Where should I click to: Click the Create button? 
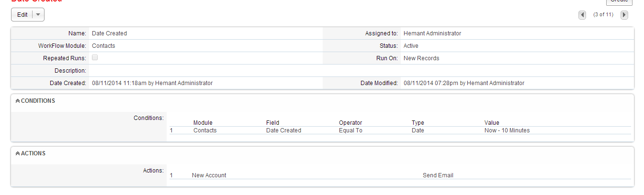[619, 1]
